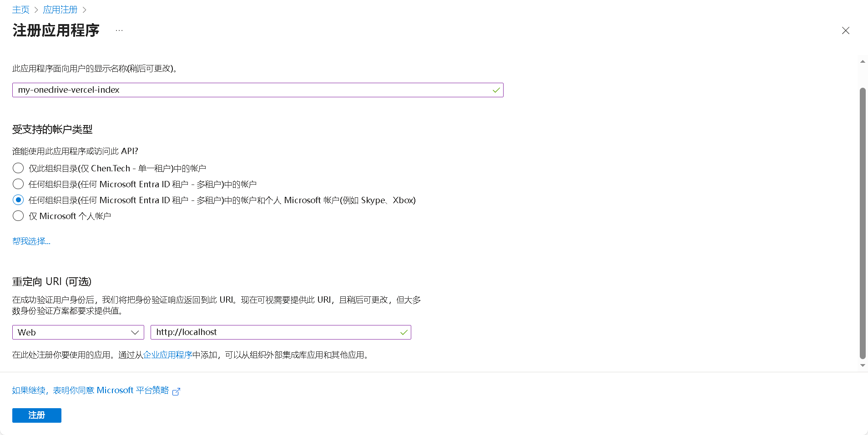This screenshot has height=435, width=868.
Task: Open the Microsoft 平台策略 agreement link
Action: 91,390
